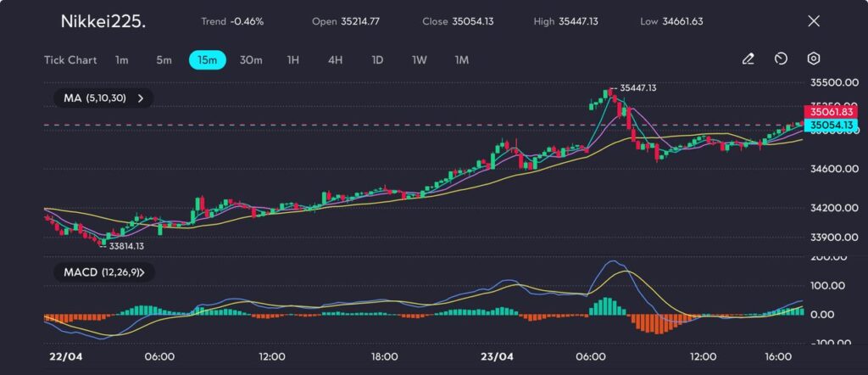Close the Nikkei225 chart panel
868x375 pixels.
tap(813, 21)
